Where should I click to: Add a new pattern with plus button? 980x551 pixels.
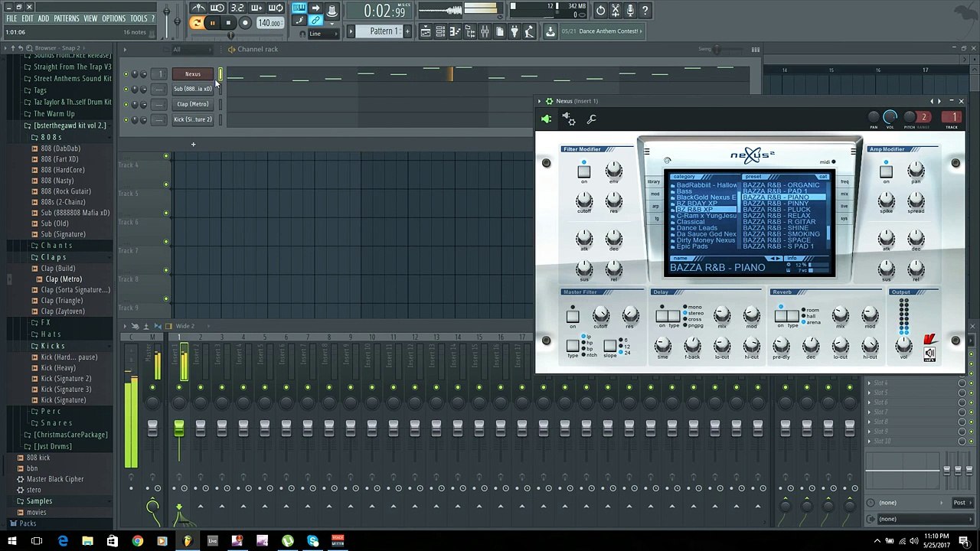tap(407, 31)
